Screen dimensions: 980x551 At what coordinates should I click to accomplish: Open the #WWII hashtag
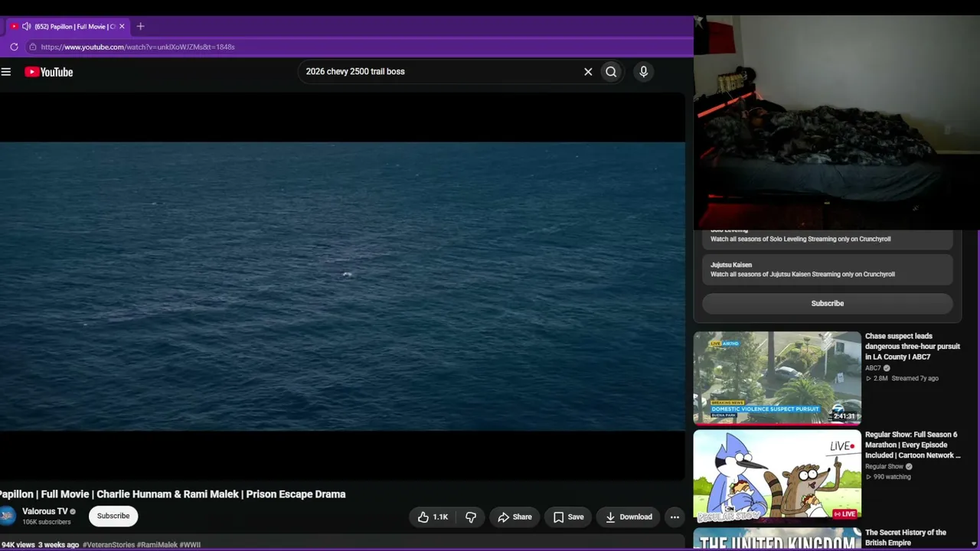[x=190, y=545]
